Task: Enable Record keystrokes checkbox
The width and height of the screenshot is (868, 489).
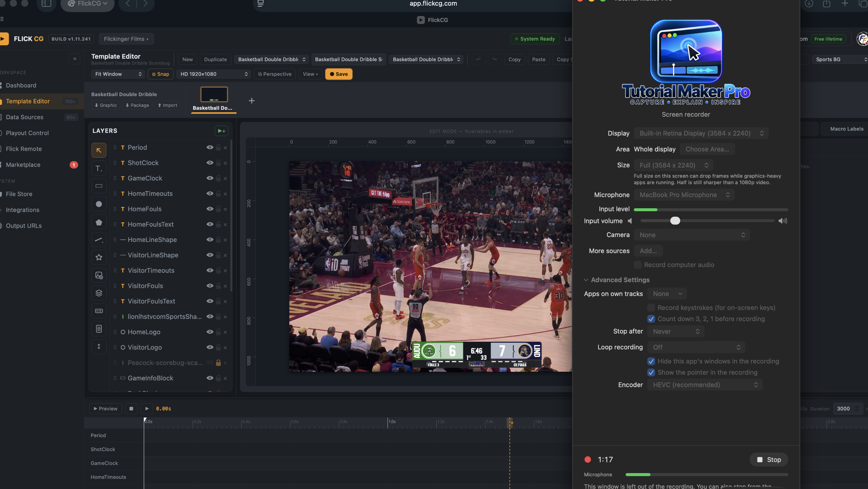Action: [x=651, y=307]
